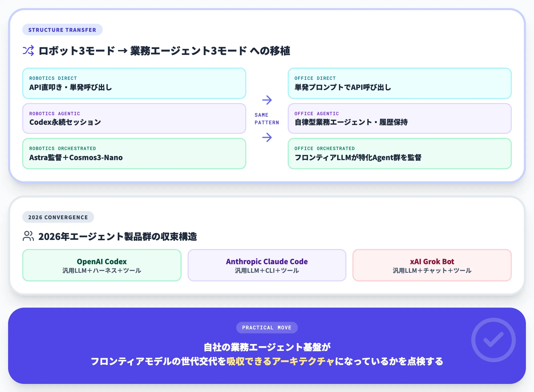The image size is (534, 392).
Task: Click the text API直叩き・単発呼び出し
Action: [71, 87]
